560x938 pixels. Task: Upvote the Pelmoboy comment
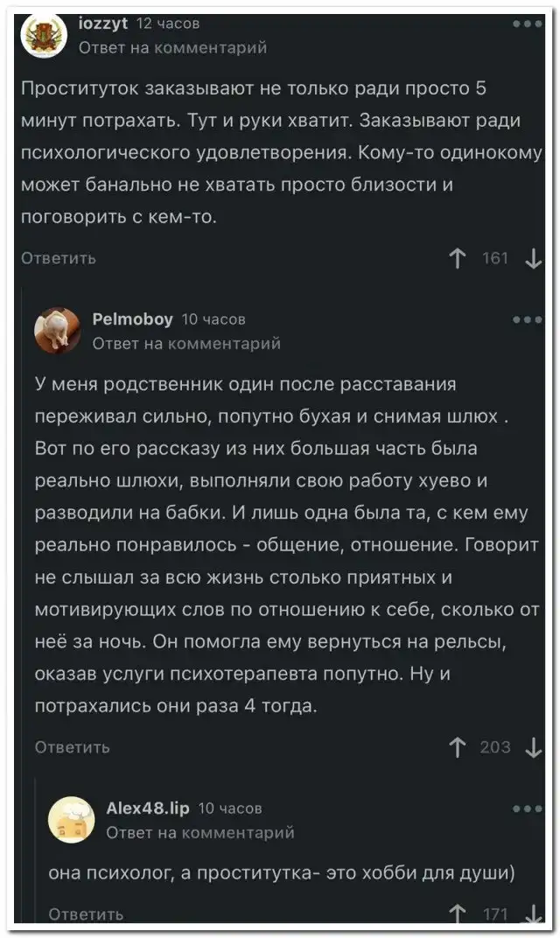(456, 746)
